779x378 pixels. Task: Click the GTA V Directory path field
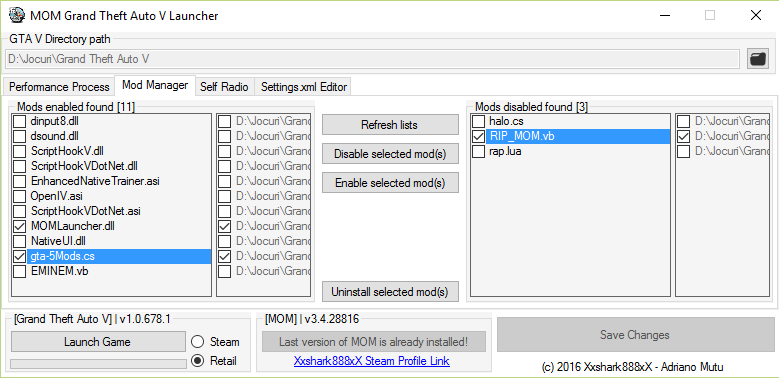coord(372,59)
